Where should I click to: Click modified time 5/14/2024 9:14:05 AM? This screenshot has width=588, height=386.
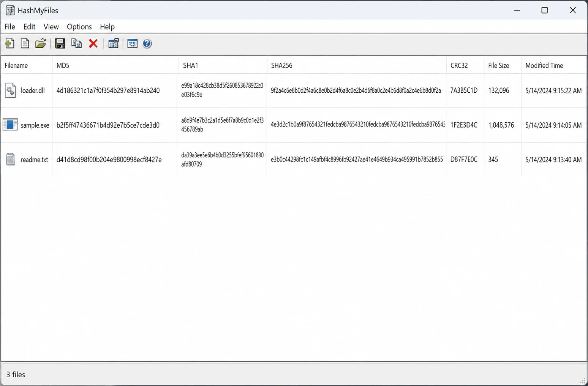553,125
